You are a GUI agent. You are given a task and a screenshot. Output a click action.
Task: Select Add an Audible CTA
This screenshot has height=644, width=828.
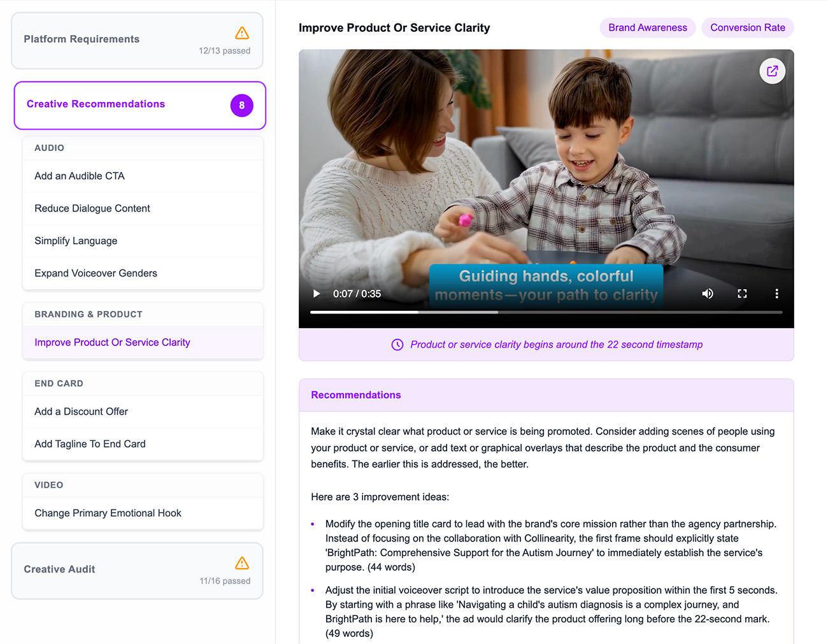80,176
